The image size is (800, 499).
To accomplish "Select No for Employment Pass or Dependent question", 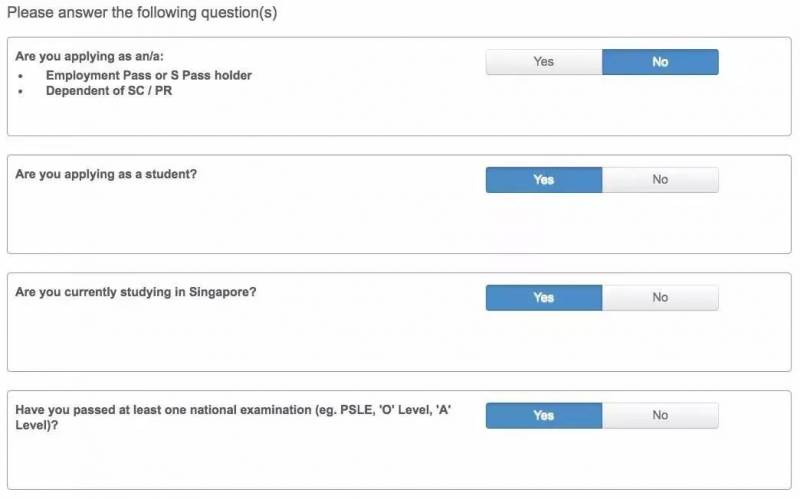I will [660, 62].
